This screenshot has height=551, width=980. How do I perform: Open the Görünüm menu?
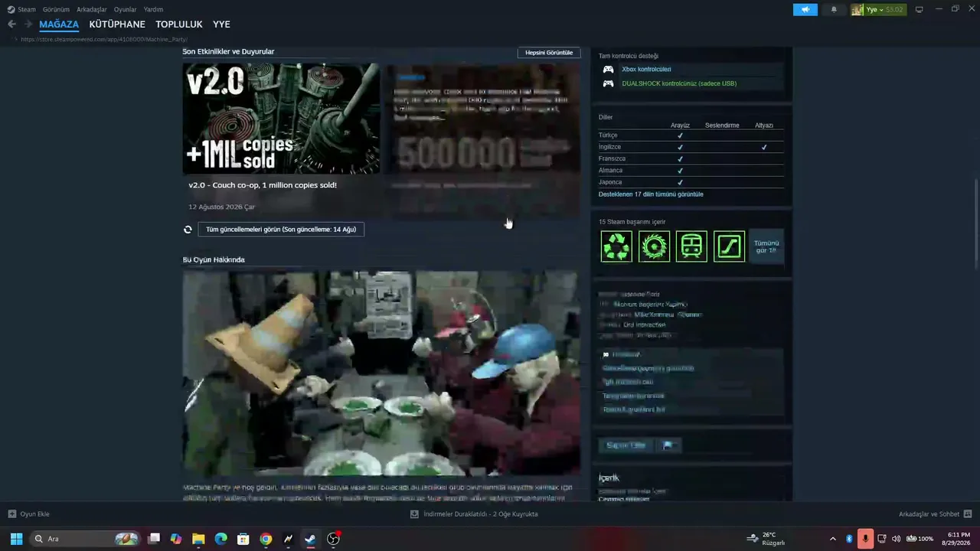click(x=56, y=9)
